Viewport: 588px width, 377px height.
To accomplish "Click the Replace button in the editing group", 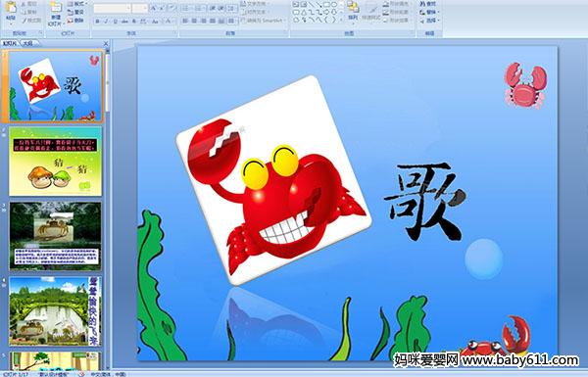I will tap(428, 13).
